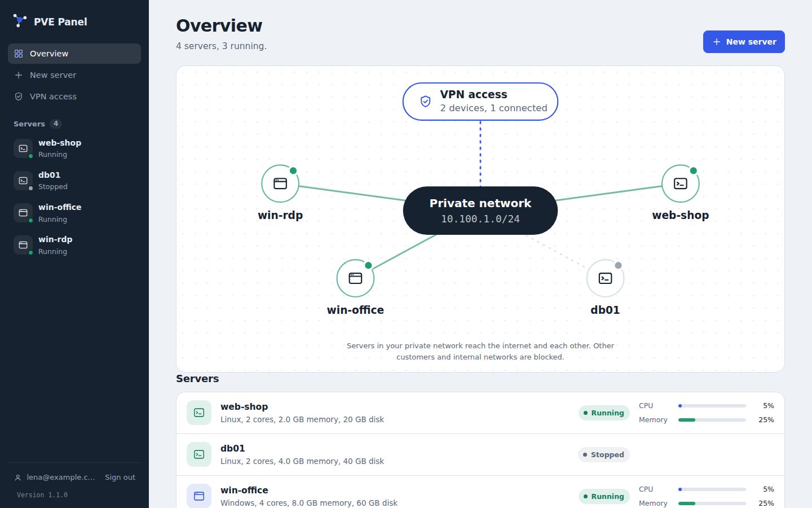Click the PVE Panel logo icon
This screenshot has height=508, width=812.
(20, 21)
